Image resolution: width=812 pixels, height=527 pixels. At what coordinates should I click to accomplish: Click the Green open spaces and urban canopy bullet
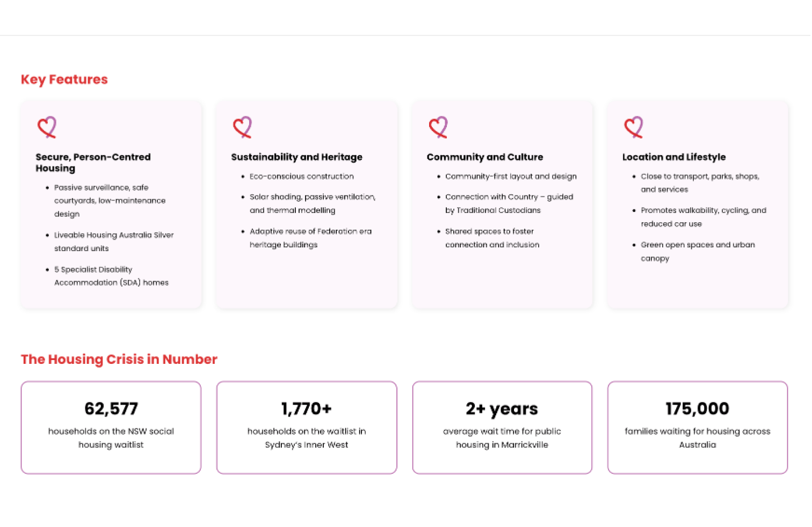point(697,251)
